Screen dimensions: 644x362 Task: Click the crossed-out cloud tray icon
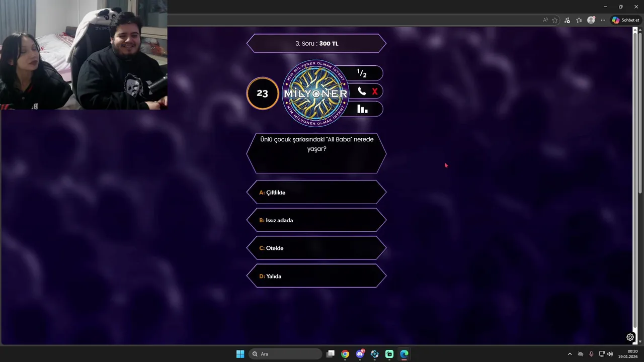pos(581,354)
